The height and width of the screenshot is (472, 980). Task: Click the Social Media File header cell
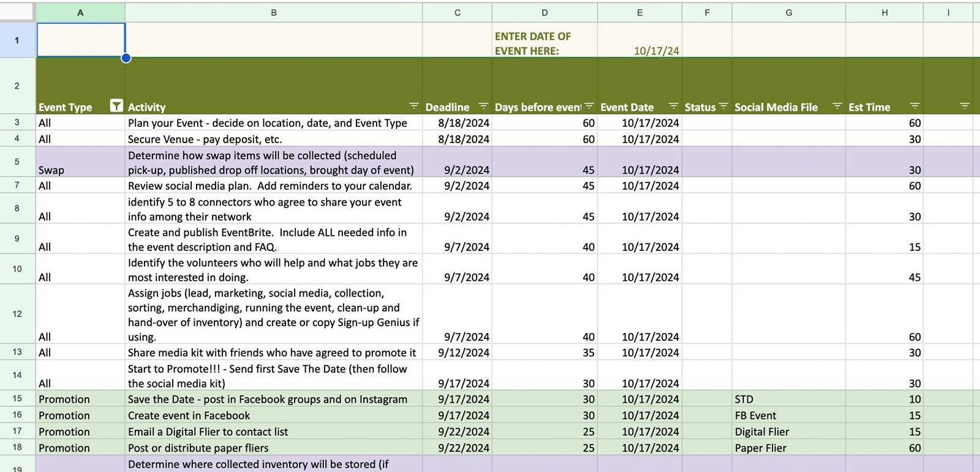[x=788, y=86]
